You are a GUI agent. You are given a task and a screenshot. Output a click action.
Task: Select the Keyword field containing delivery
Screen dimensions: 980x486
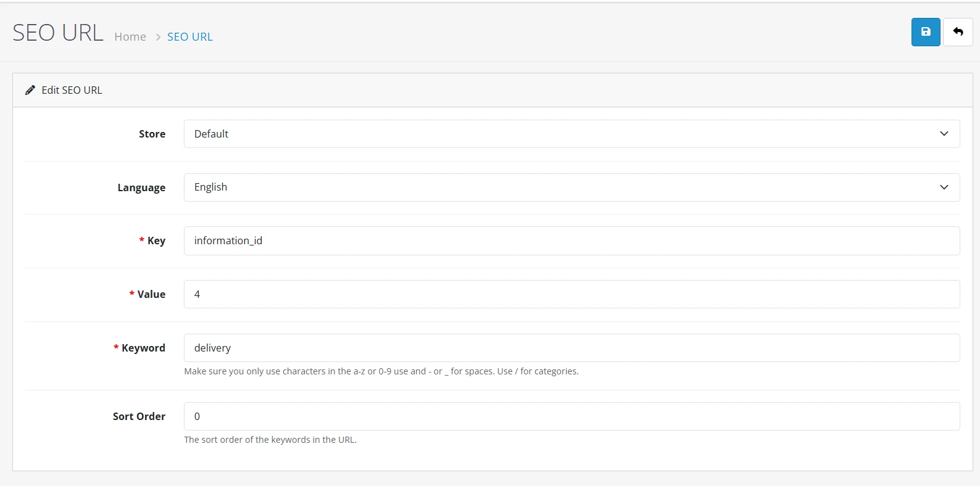click(571, 348)
